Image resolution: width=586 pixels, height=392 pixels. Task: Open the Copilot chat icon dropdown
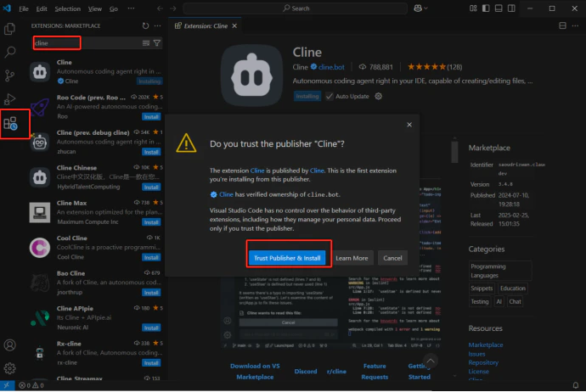point(420,8)
